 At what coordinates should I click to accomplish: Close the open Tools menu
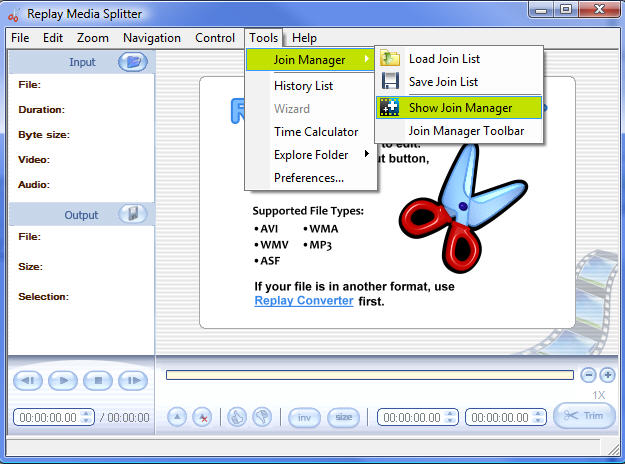tap(263, 38)
